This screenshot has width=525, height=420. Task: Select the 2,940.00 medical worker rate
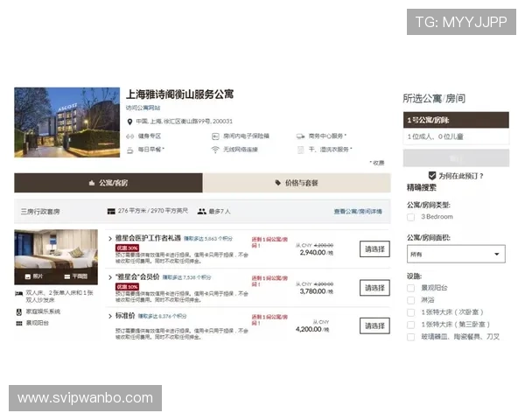click(x=374, y=248)
